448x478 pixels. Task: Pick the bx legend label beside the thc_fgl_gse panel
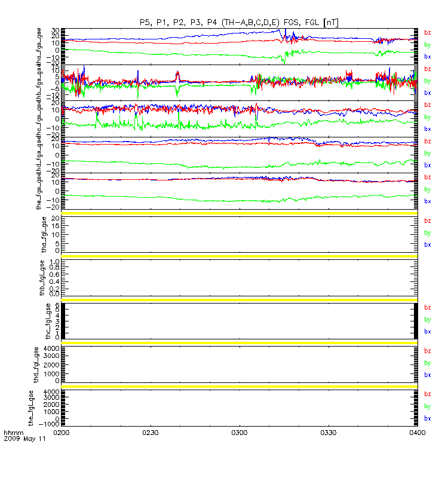(428, 332)
